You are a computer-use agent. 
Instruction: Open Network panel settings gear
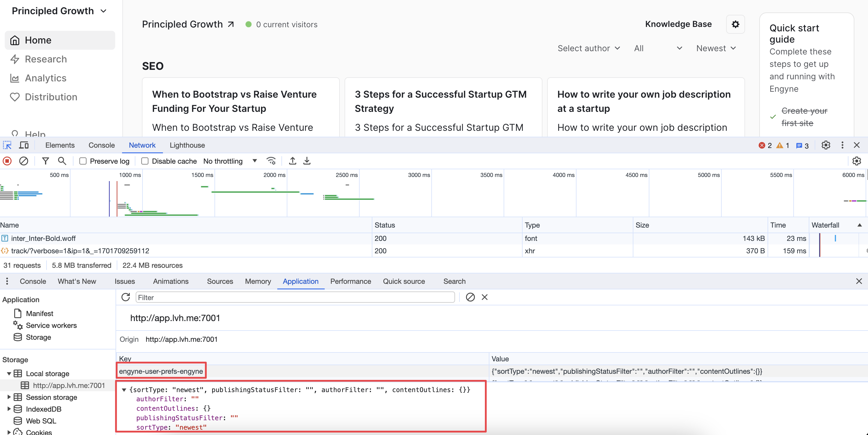(x=856, y=161)
